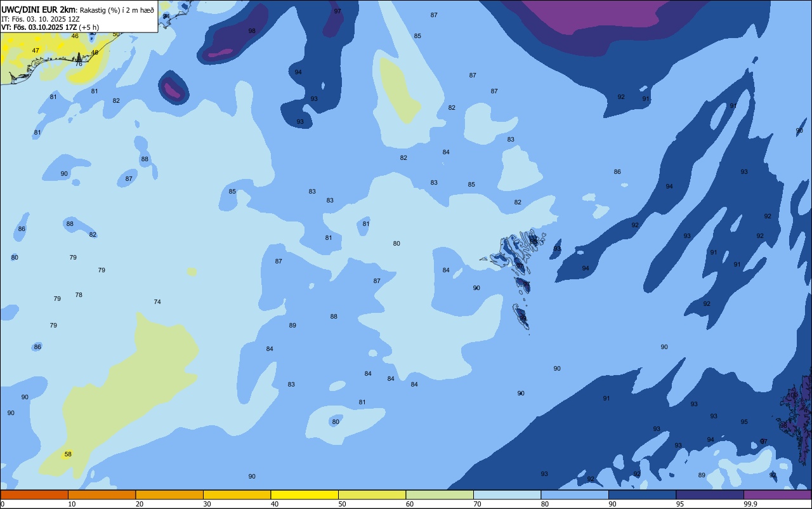The width and height of the screenshot is (812, 509).
Task: Click the humidity value '58' in the yellow patch
Action: pyautogui.click(x=68, y=454)
